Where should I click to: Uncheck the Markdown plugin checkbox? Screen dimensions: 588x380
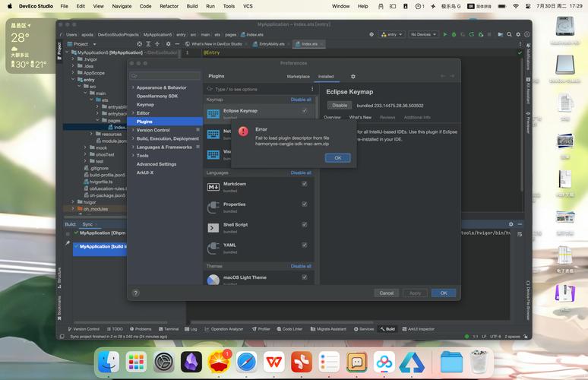305,184
